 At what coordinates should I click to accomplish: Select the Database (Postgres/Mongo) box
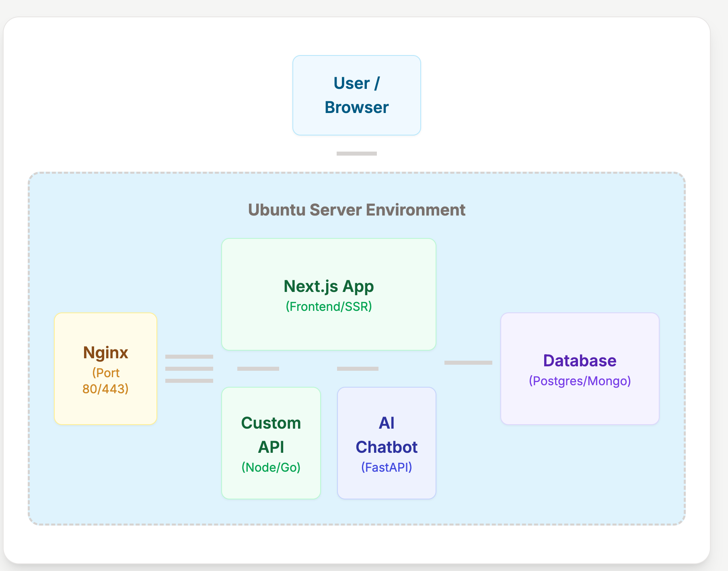coord(580,368)
